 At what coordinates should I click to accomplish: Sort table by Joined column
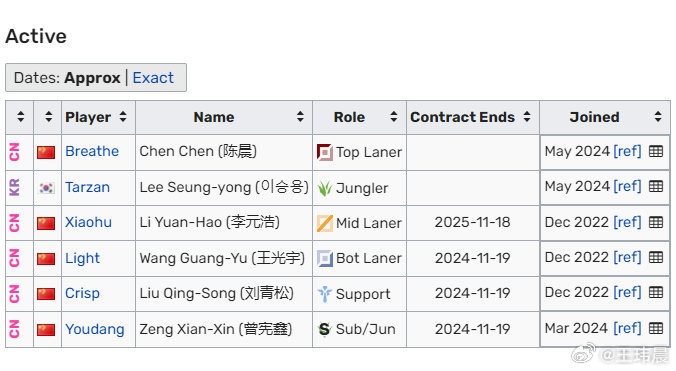click(658, 117)
